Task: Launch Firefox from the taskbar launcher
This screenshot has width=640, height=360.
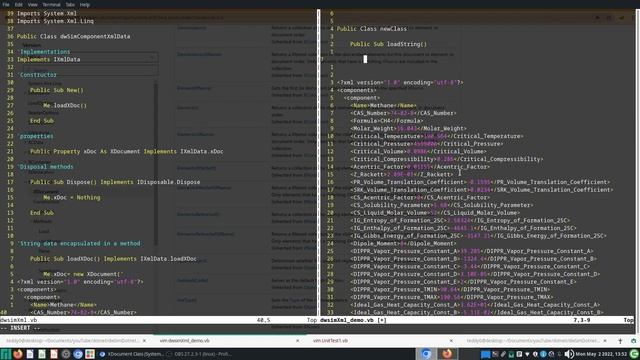Action: click(18, 354)
